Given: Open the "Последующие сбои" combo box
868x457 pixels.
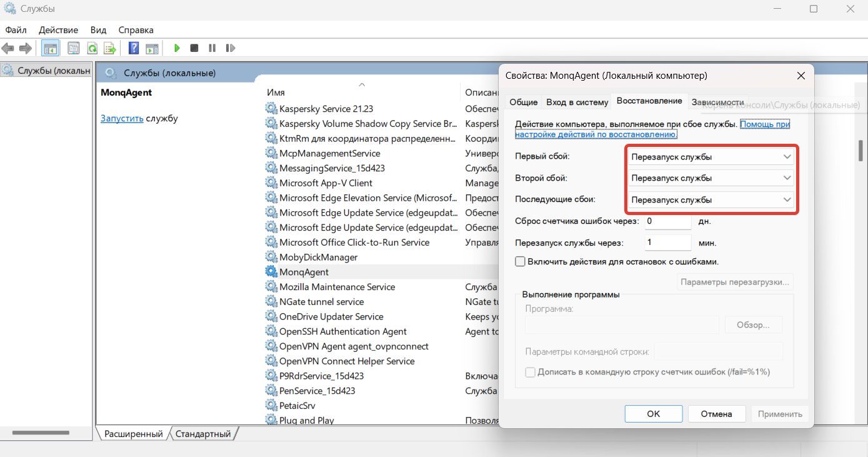Looking at the screenshot, I should tap(711, 200).
